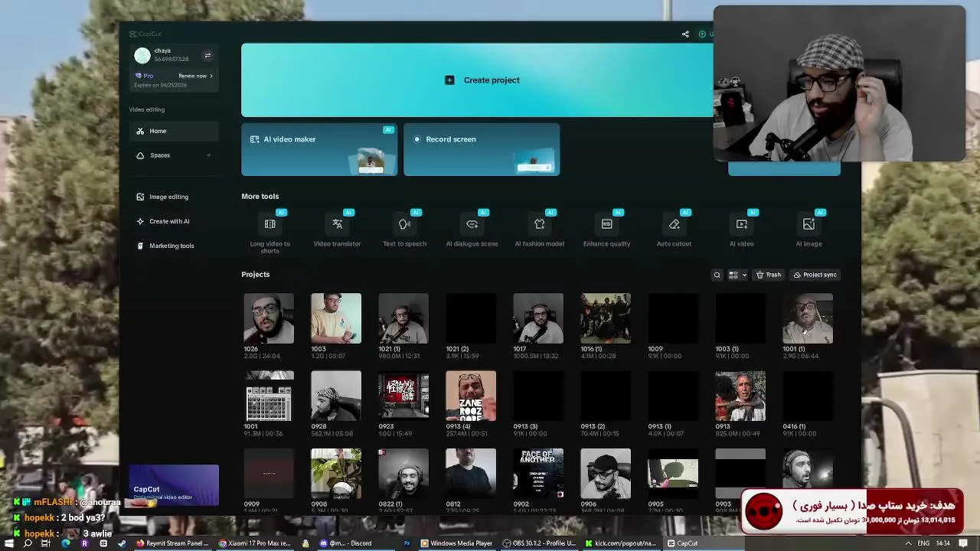Open the AI image tool
The width and height of the screenshot is (980, 551).
point(808,230)
